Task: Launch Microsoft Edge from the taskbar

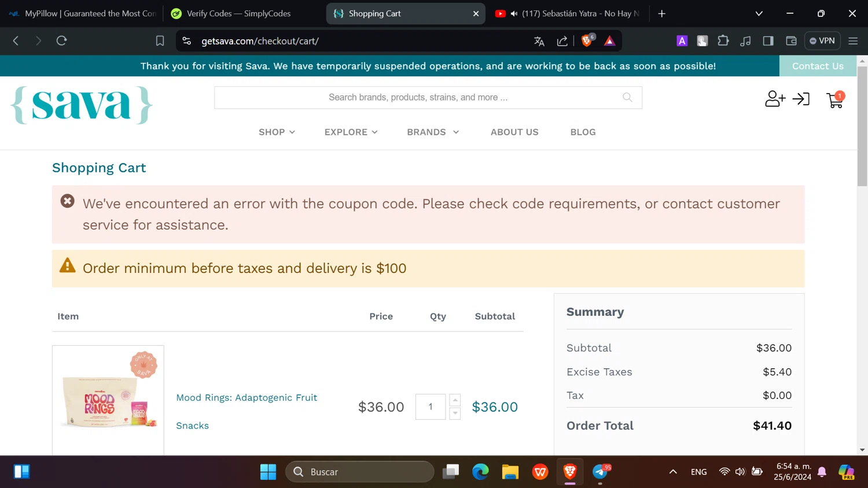Action: tap(480, 472)
